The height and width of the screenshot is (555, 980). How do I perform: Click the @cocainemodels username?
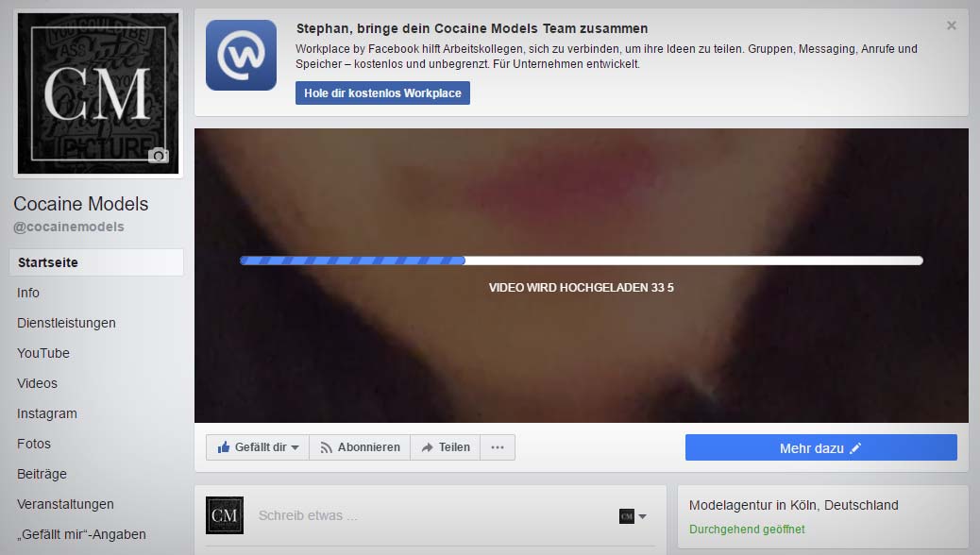[x=69, y=227]
